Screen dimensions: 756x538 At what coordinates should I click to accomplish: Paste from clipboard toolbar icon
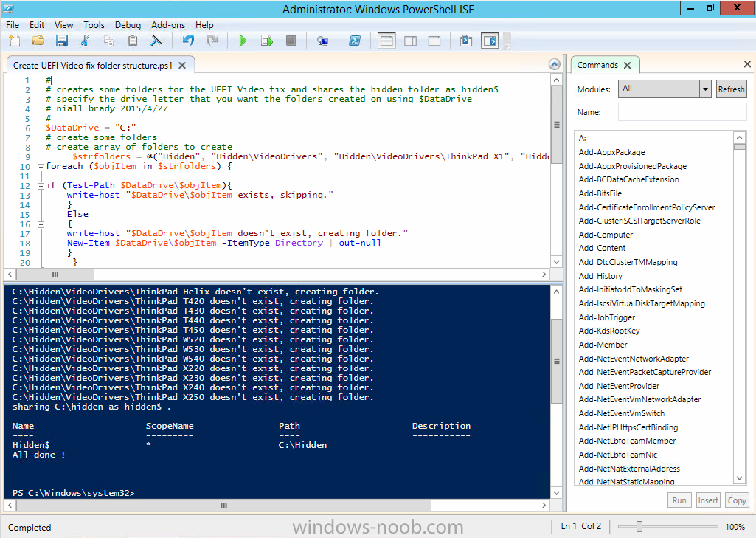coord(133,41)
